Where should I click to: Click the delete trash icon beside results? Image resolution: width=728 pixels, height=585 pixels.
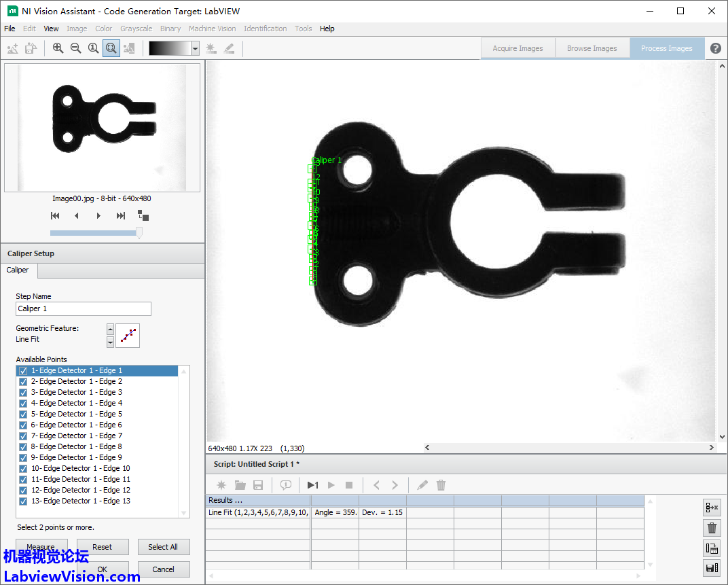pos(712,528)
